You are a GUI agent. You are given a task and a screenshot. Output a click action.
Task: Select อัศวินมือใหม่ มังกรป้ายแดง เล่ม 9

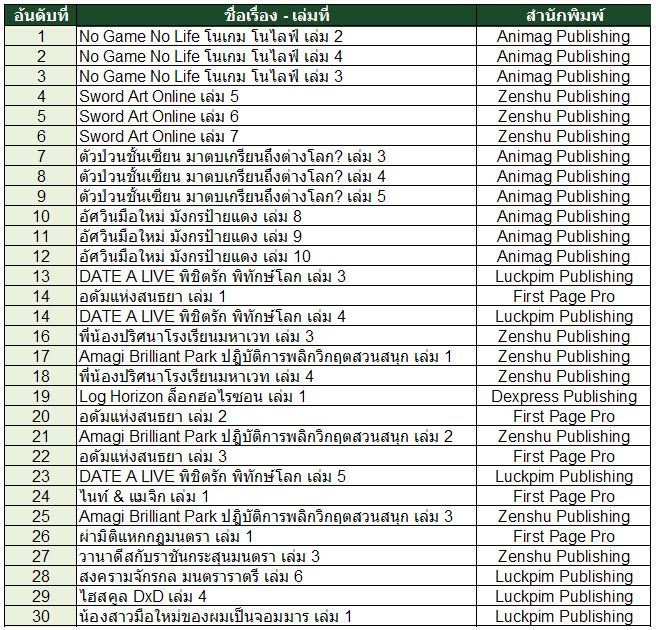coord(277,236)
